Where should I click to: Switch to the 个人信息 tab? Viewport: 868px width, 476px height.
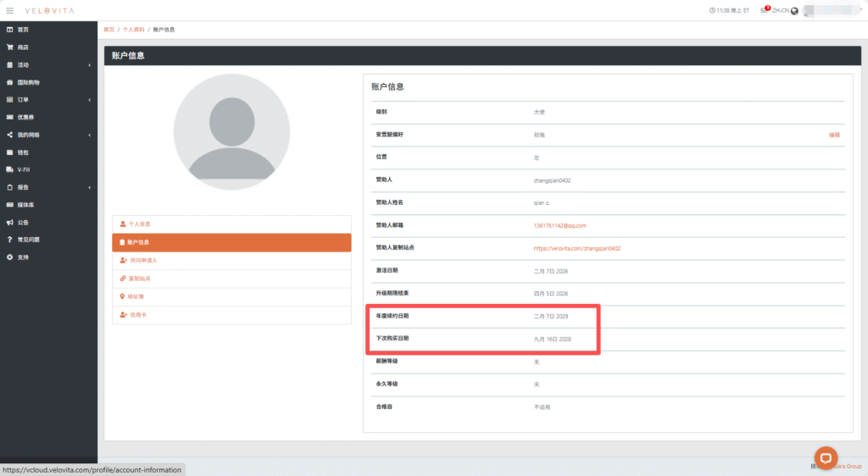[139, 224]
